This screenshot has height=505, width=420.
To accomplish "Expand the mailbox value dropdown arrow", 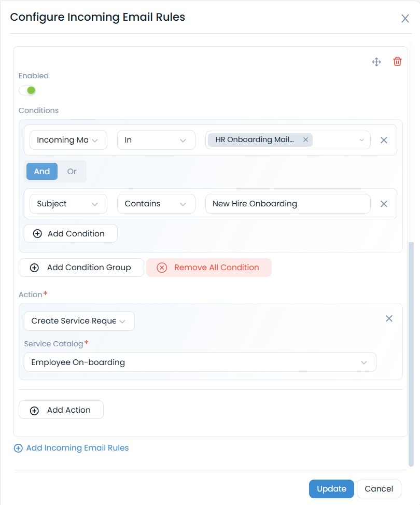I will (x=361, y=140).
